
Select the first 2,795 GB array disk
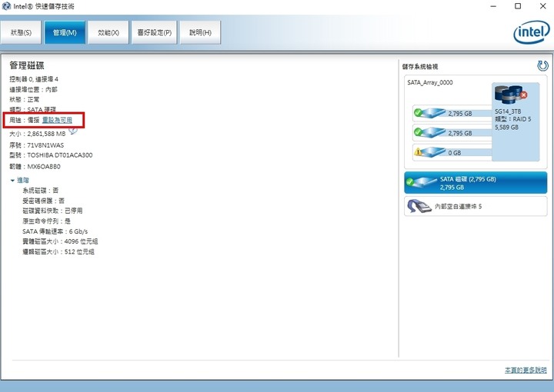tap(452, 113)
